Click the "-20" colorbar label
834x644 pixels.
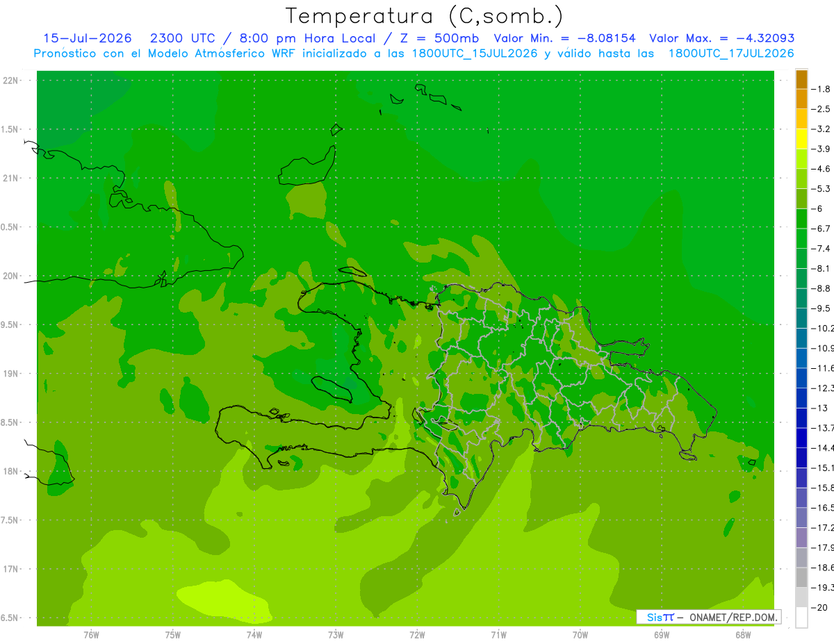click(819, 608)
